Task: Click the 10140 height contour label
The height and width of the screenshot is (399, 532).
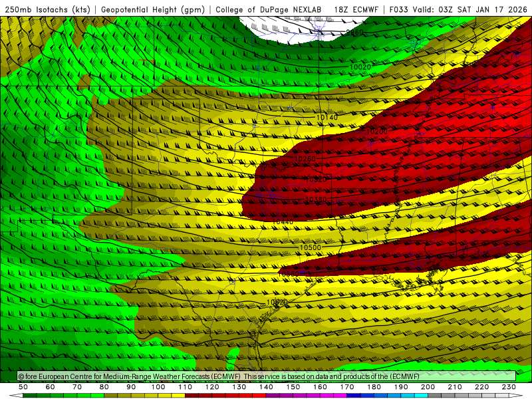Action: (x=327, y=117)
